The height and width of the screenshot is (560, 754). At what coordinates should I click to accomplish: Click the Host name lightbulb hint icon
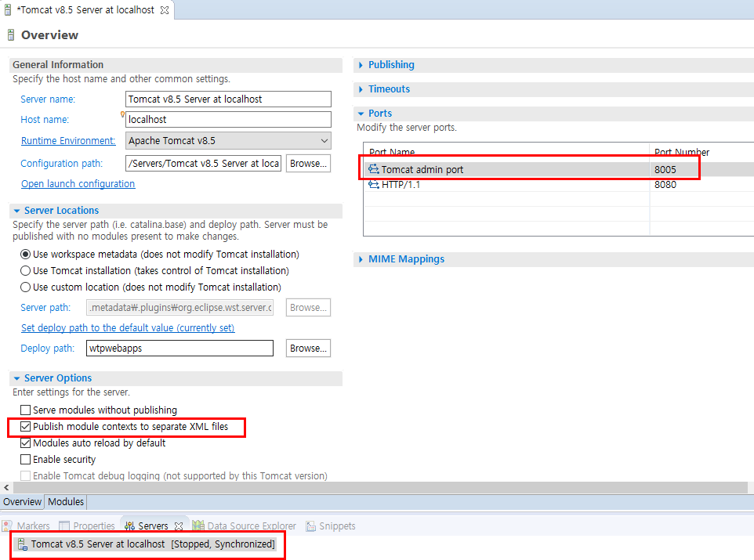click(122, 114)
